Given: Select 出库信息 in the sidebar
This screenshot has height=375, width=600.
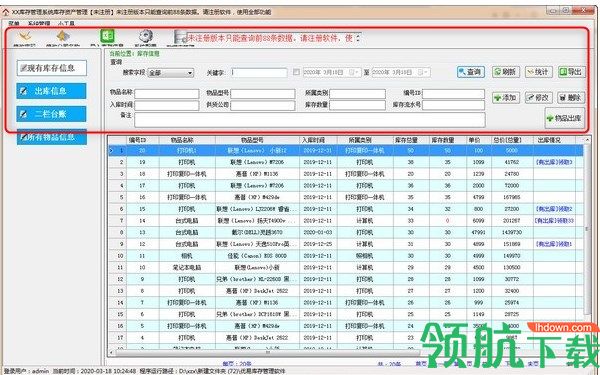Looking at the screenshot, I should click(51, 91).
